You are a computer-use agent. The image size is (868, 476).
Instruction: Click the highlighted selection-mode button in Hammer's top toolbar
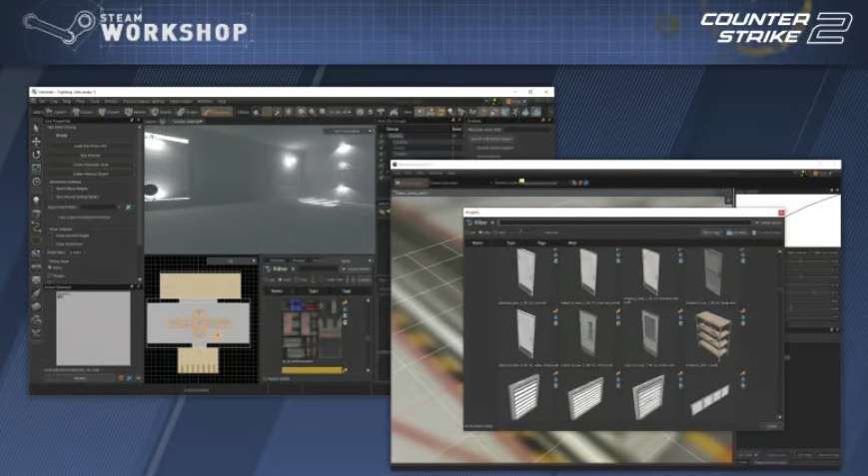tap(217, 112)
